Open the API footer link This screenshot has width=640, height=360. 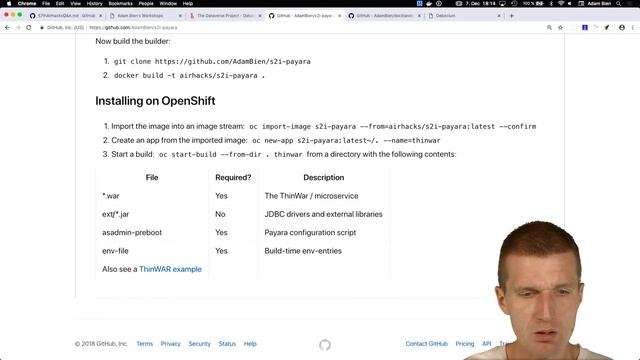(487, 344)
